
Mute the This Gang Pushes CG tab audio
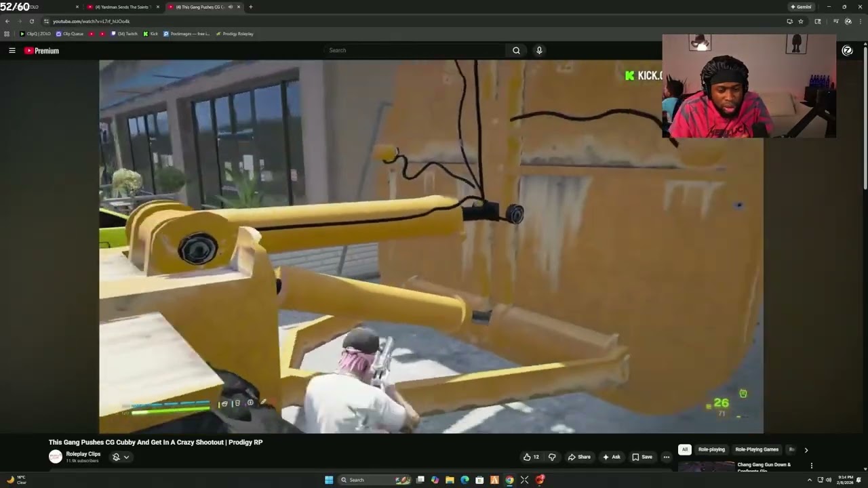(231, 7)
